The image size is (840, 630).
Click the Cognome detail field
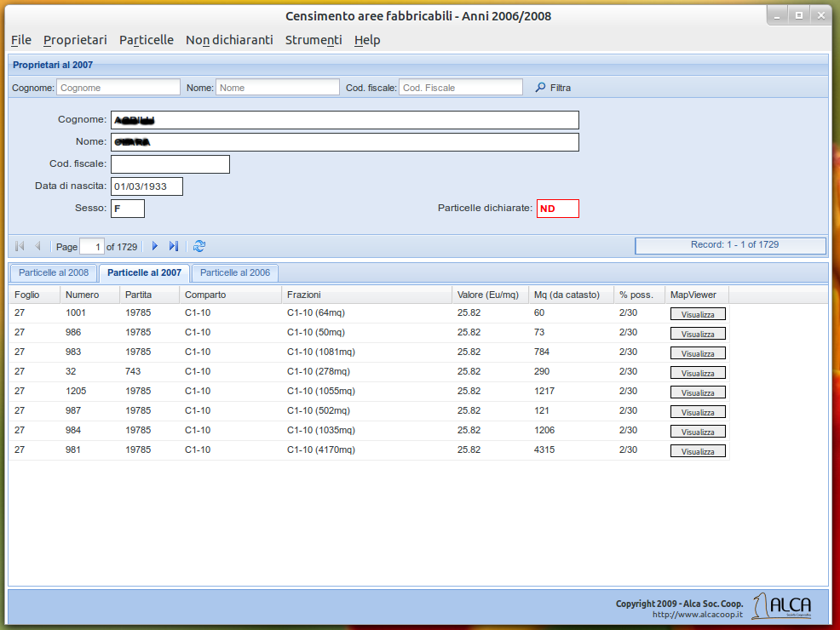tap(345, 120)
